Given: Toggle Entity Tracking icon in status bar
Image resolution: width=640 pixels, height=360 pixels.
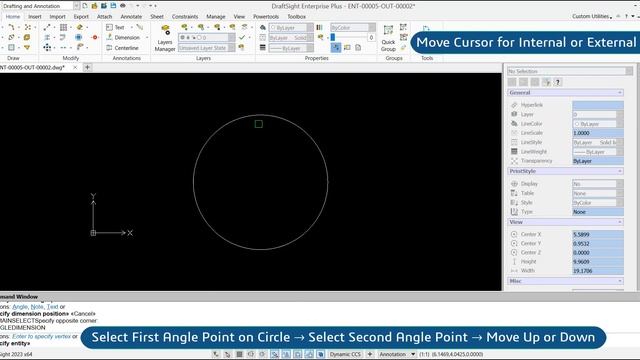Looking at the screenshot, I should (x=286, y=354).
